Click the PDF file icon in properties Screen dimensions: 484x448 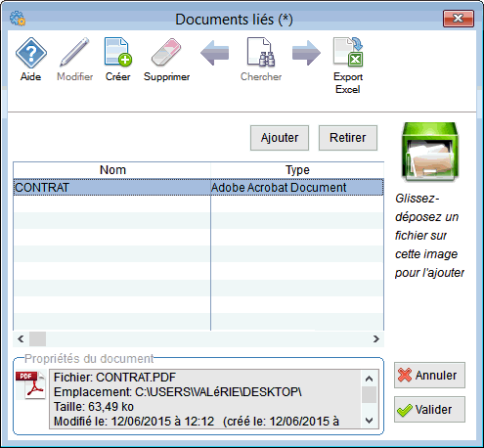[30, 385]
